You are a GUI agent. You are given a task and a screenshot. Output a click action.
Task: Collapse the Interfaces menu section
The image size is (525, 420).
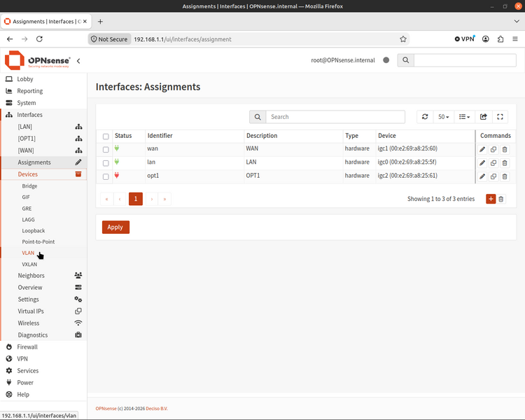tap(43, 115)
